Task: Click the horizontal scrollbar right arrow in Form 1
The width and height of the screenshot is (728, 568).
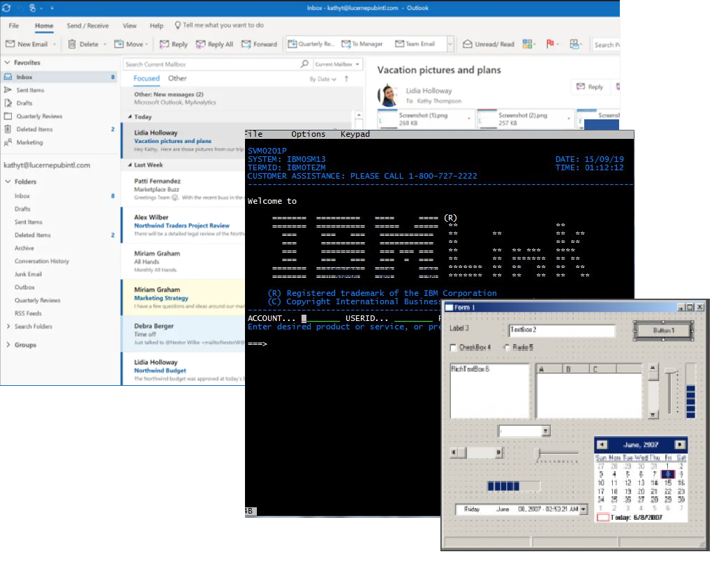Action: point(498,452)
